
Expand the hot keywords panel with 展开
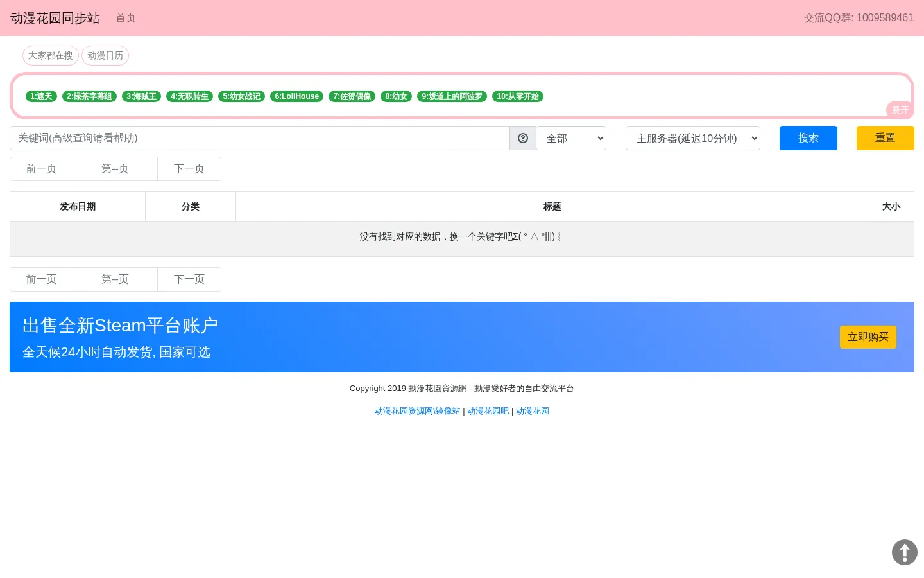tap(900, 110)
